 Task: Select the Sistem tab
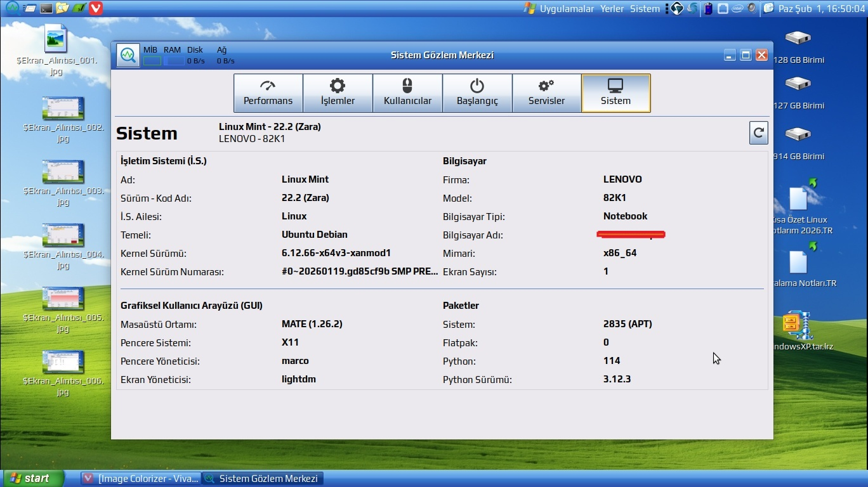(615, 93)
